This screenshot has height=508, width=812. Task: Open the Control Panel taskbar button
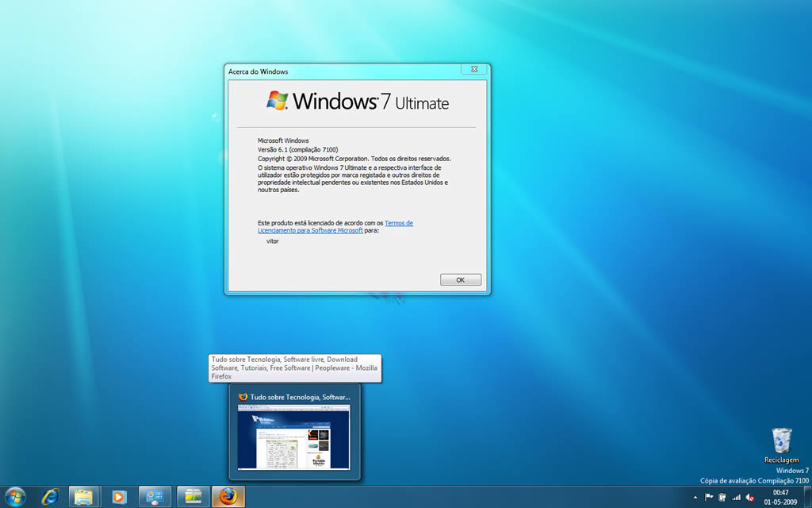click(155, 497)
